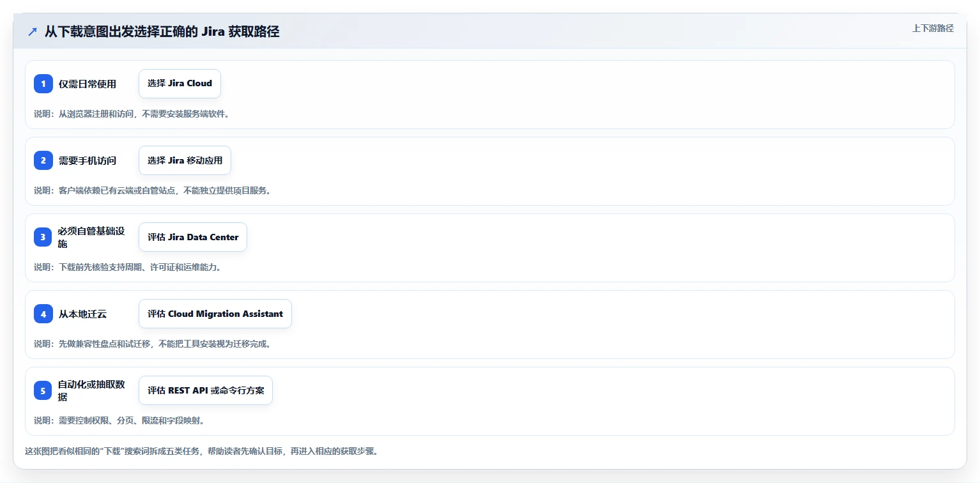The width and height of the screenshot is (980, 483).
Task: Click the 自动化或抽取数据 label
Action: (92, 390)
